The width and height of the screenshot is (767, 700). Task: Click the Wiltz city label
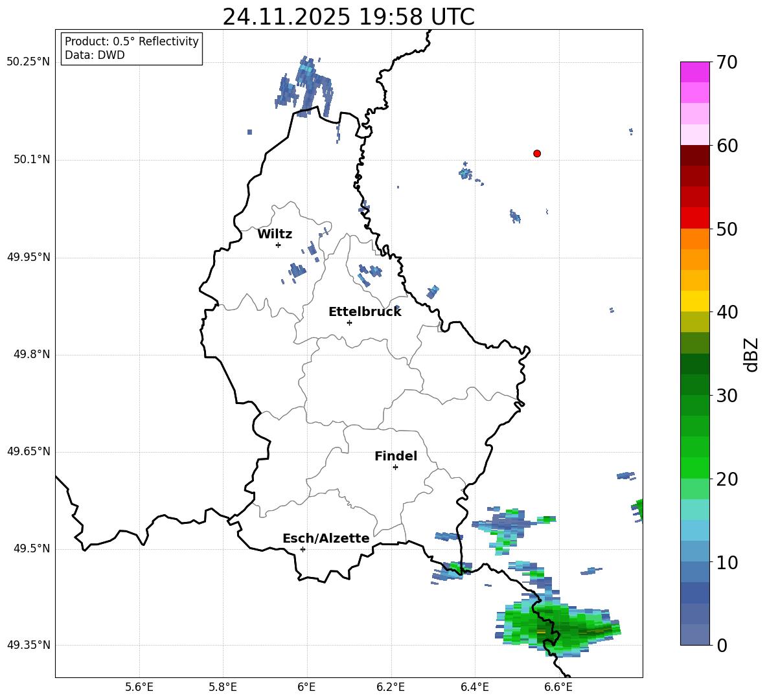[275, 234]
